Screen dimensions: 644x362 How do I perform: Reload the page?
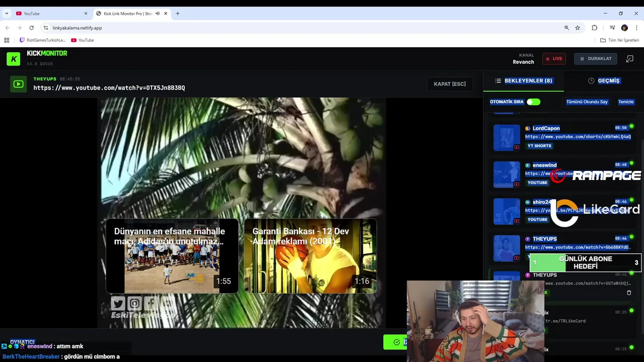32,28
